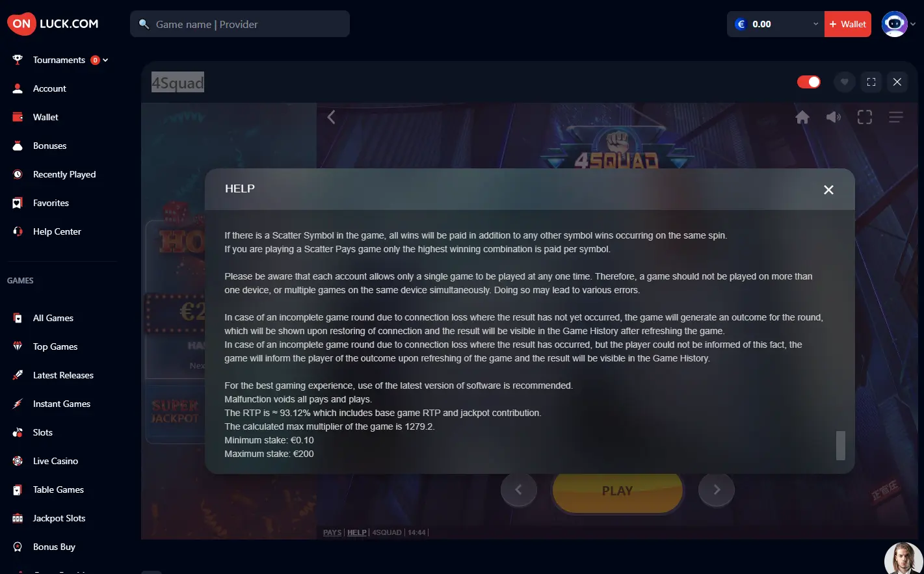Mute the game sound speaker icon

click(x=833, y=117)
